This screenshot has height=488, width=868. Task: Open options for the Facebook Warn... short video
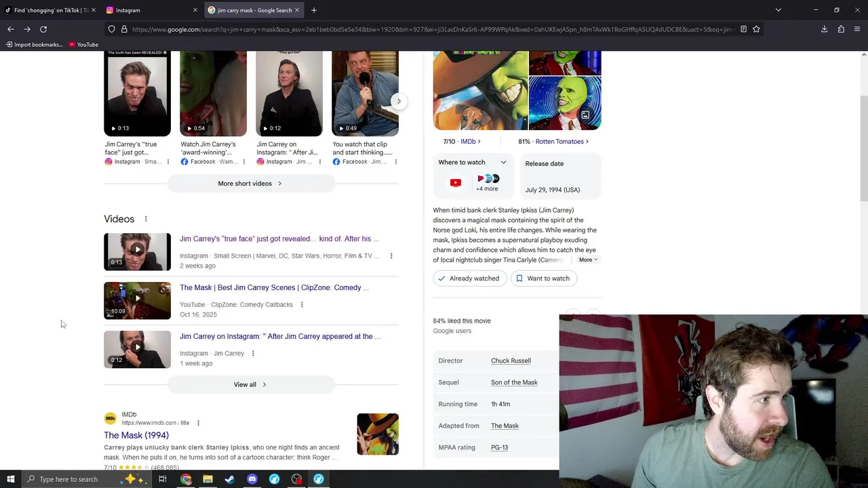(x=244, y=162)
